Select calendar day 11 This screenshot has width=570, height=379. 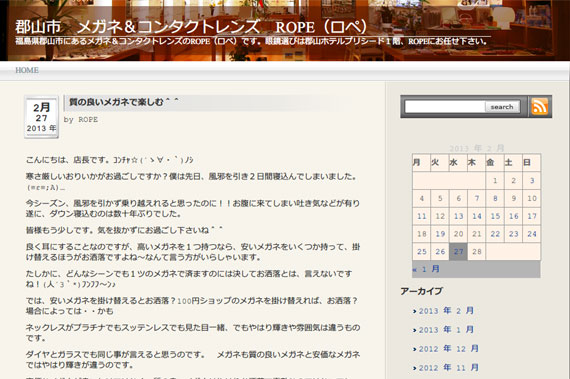coord(422,216)
